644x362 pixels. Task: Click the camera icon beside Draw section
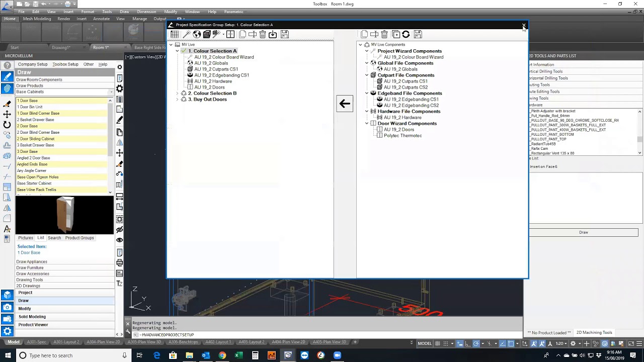(7, 307)
